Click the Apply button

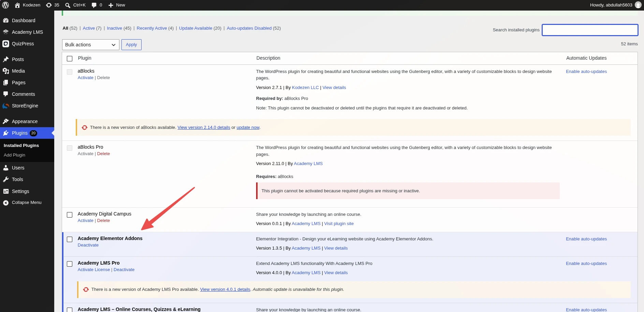131,45
